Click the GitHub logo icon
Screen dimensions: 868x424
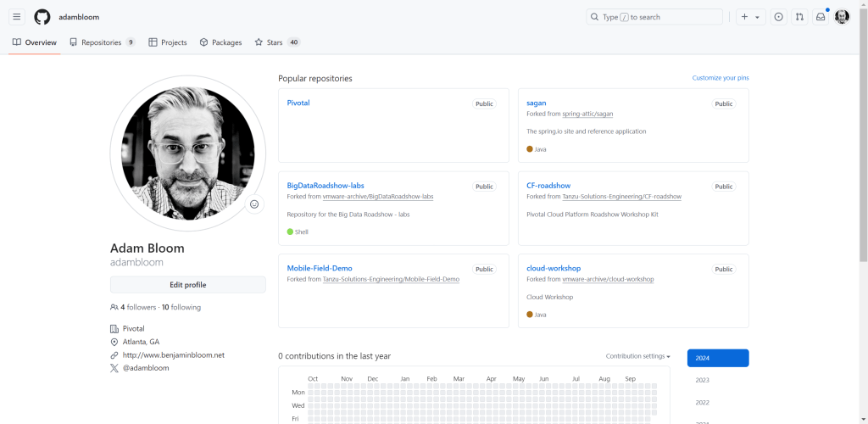pyautogui.click(x=42, y=17)
